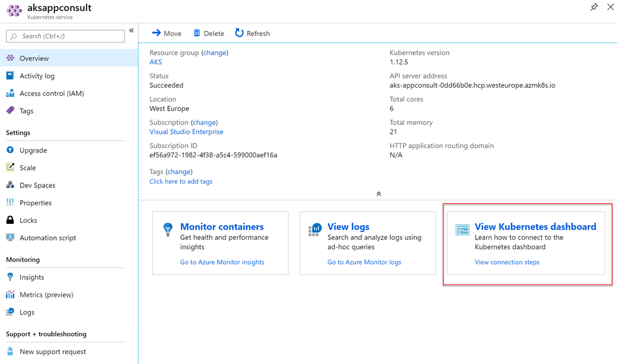This screenshot has width=617, height=364.
Task: Click the Delete trash icon
Action: click(x=197, y=33)
